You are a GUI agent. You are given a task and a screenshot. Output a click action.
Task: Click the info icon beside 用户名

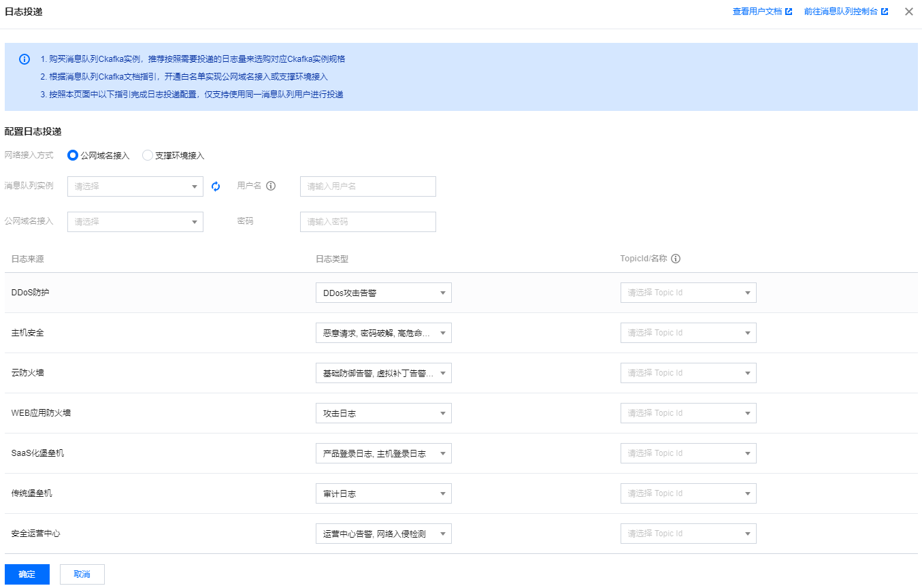(x=271, y=186)
